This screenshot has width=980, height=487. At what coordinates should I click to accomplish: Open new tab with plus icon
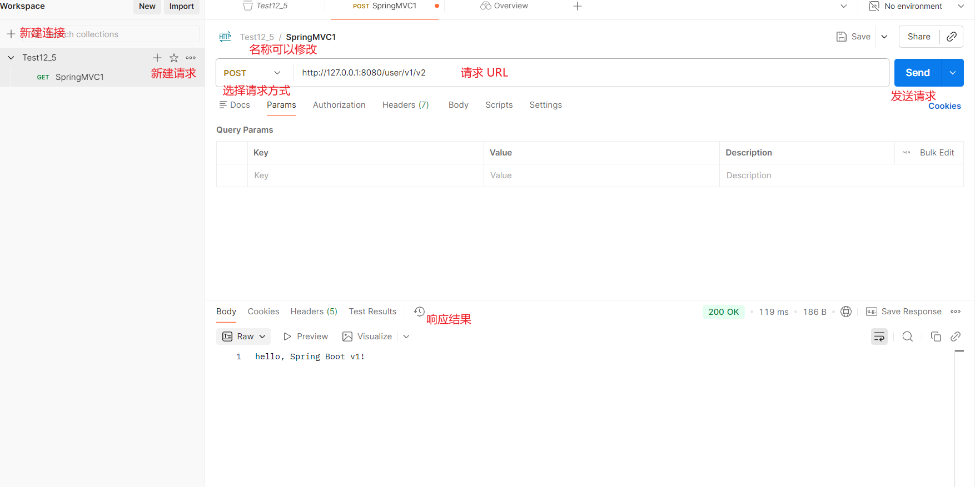pyautogui.click(x=578, y=6)
